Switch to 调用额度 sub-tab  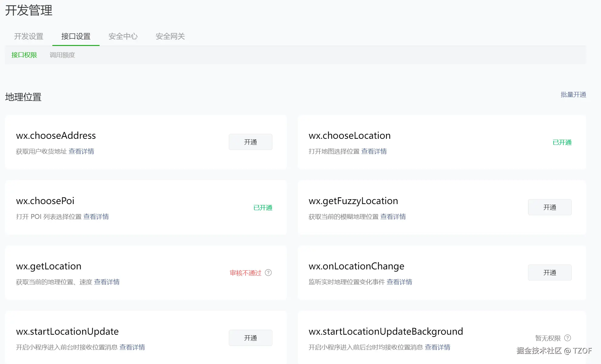click(62, 55)
